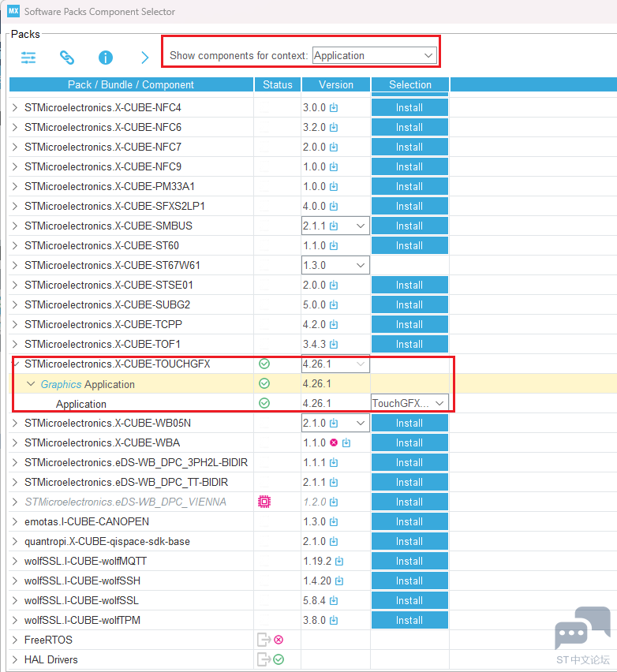Install the eDS-WB_DPC_TT-BIDIR pack
The width and height of the screenshot is (617, 672).
(409, 482)
